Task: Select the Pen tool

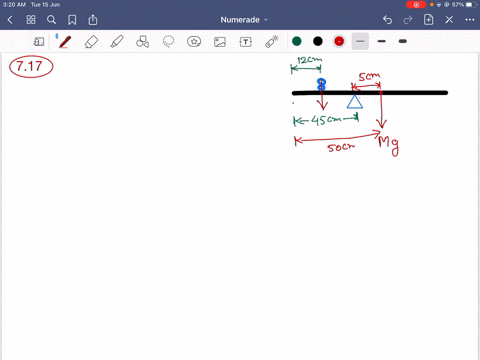Action: [65, 42]
